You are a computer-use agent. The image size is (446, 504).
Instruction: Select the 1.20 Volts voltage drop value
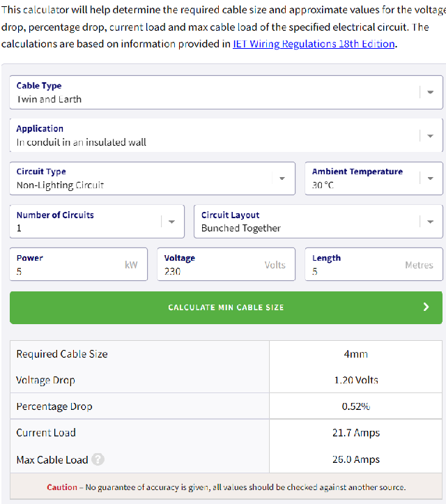355,381
